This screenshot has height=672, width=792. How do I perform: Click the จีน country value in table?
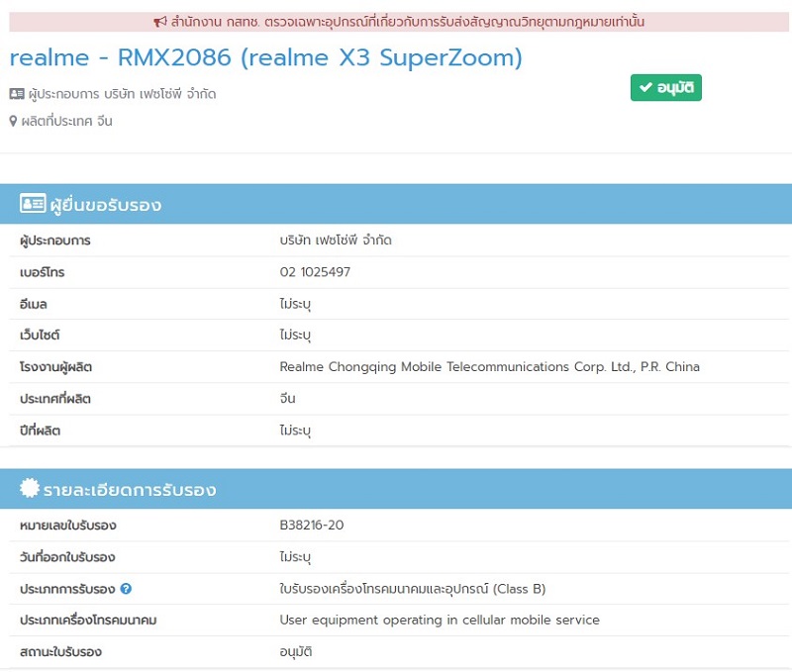[x=287, y=399]
